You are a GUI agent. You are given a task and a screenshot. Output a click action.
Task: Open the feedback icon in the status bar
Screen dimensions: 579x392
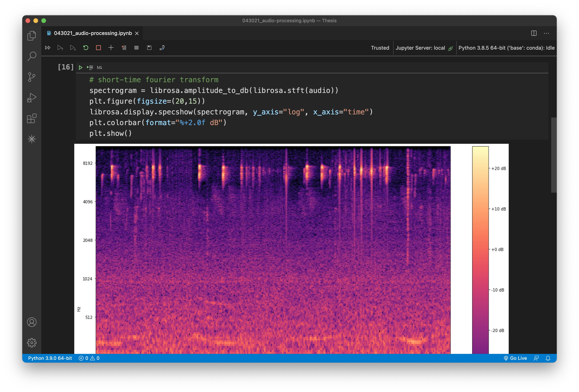tap(536, 358)
